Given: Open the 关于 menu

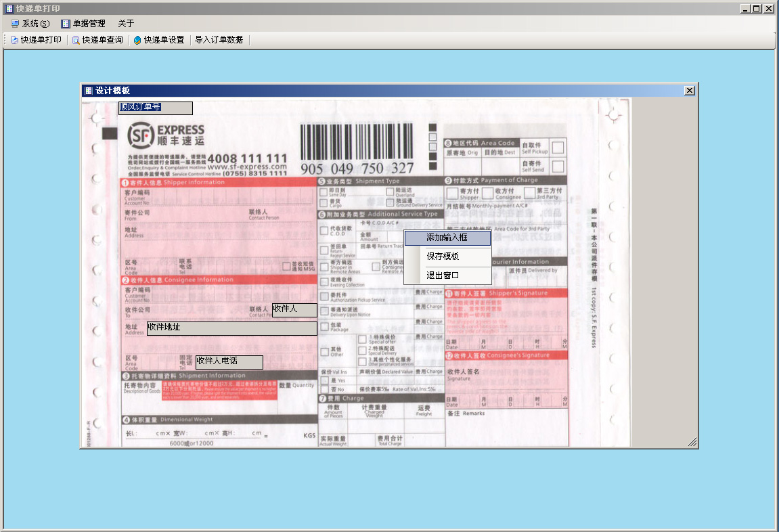Looking at the screenshot, I should 126,23.
